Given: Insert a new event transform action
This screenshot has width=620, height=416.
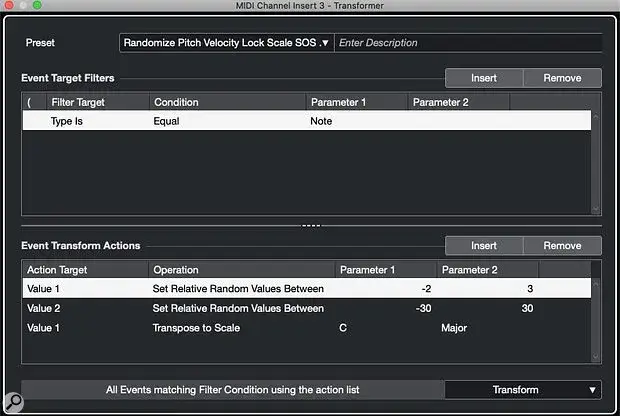Looking at the screenshot, I should [x=484, y=246].
